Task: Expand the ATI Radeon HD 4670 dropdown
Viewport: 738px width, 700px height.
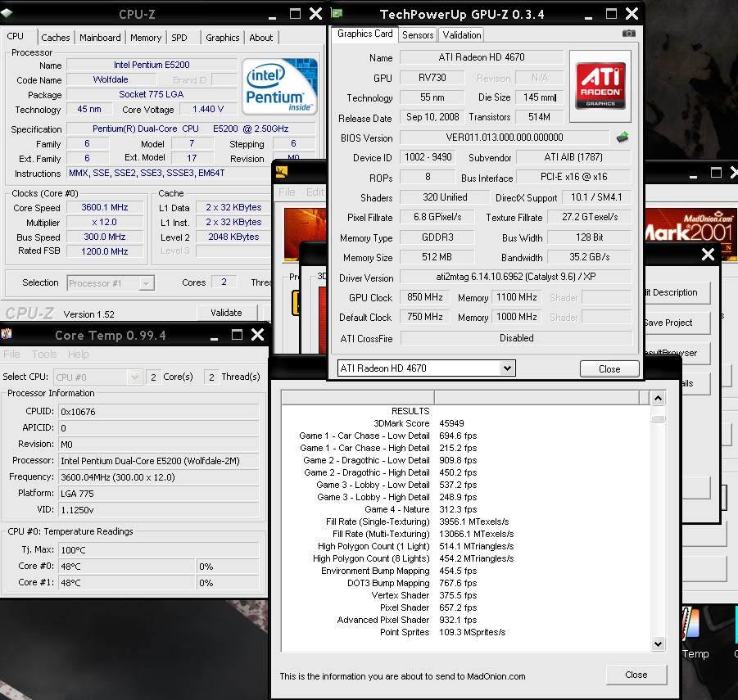Action: pos(507,368)
